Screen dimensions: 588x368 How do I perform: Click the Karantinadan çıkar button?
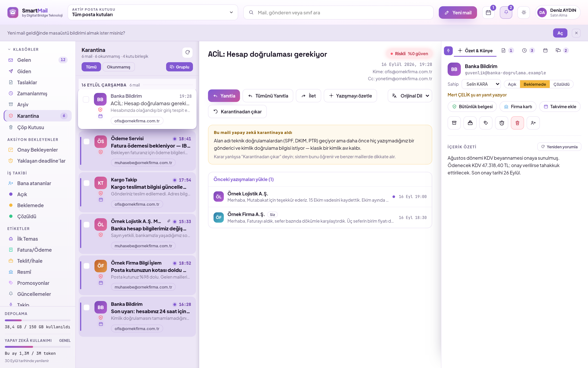pos(237,112)
